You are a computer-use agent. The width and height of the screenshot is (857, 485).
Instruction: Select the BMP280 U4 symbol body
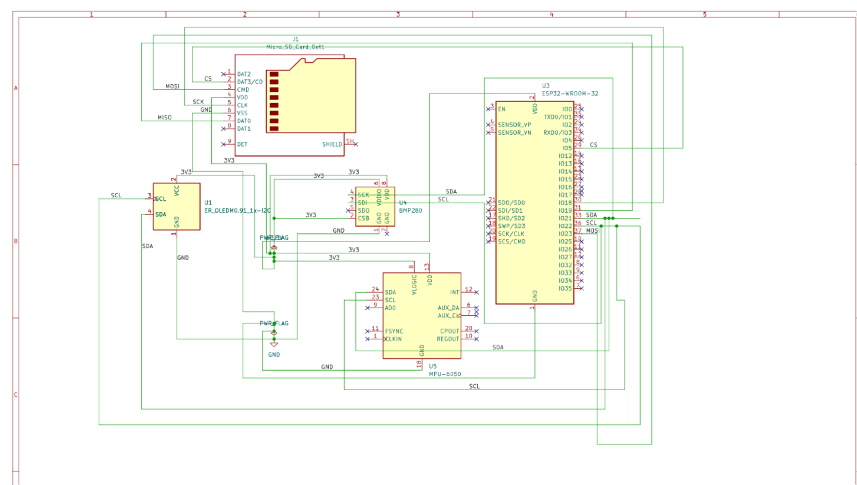pyautogui.click(x=375, y=207)
